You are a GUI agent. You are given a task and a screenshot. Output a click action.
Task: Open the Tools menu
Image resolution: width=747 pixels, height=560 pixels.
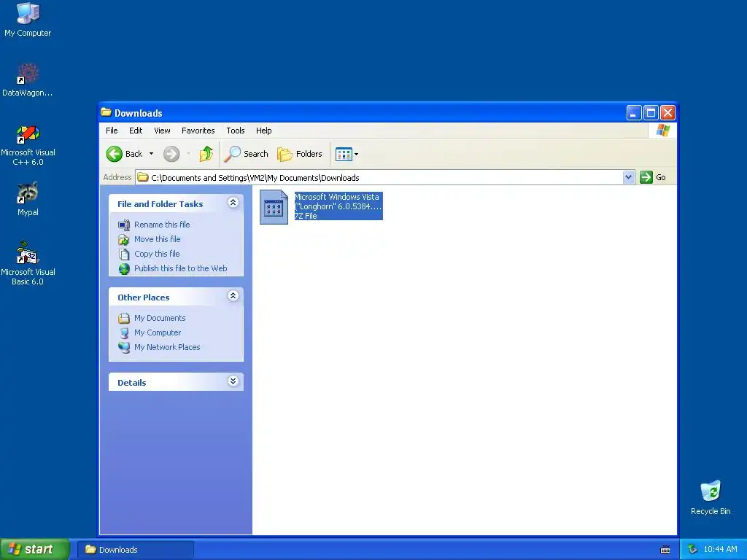pos(236,131)
